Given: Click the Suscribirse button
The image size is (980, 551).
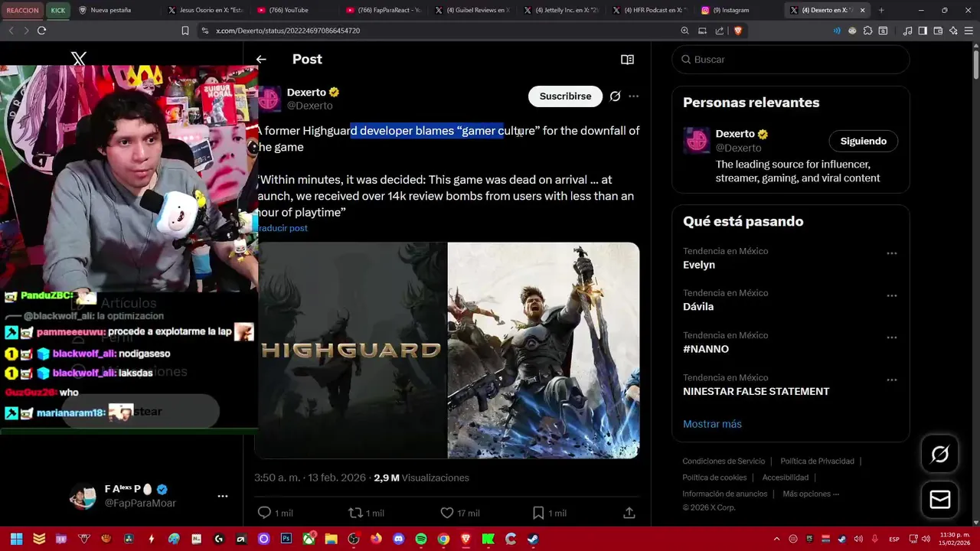Looking at the screenshot, I should point(565,96).
